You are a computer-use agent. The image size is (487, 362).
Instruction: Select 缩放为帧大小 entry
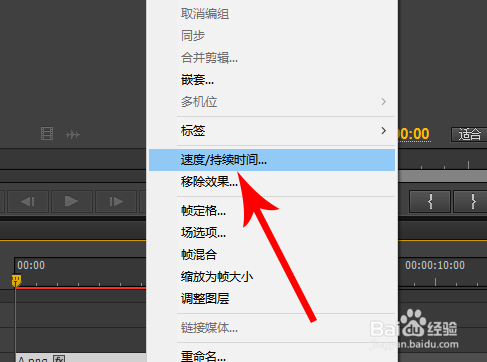click(x=272, y=277)
